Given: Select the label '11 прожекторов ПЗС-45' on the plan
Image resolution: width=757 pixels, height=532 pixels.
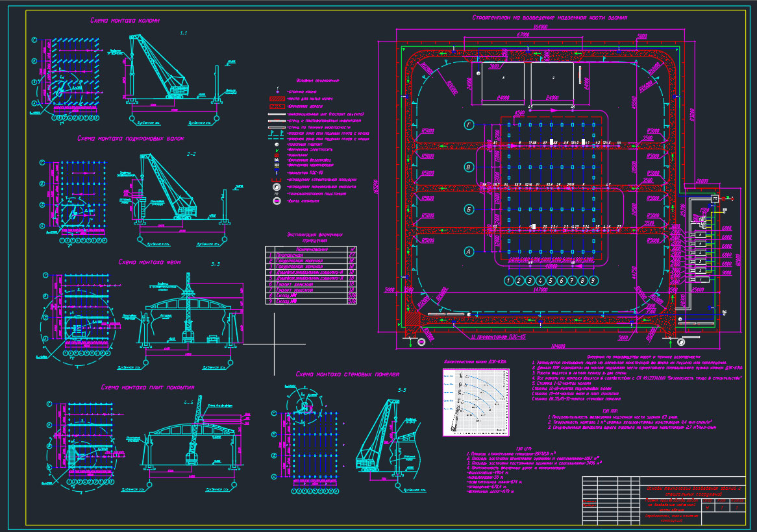Looking at the screenshot, I should pyautogui.click(x=498, y=337).
